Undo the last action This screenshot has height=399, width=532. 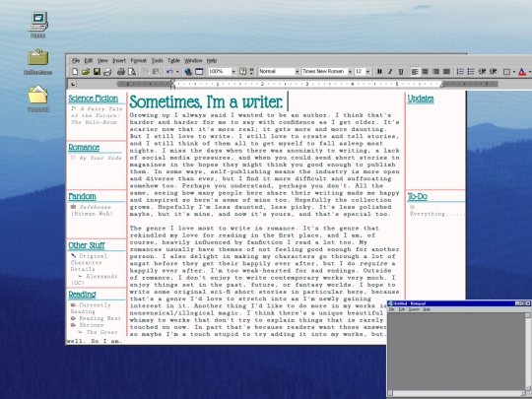coord(169,72)
